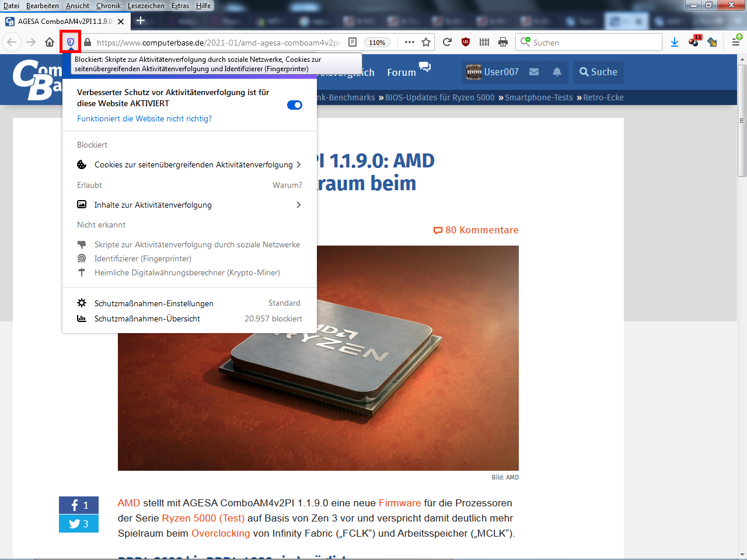Open the downloads panel
747x560 pixels.
pyautogui.click(x=675, y=42)
